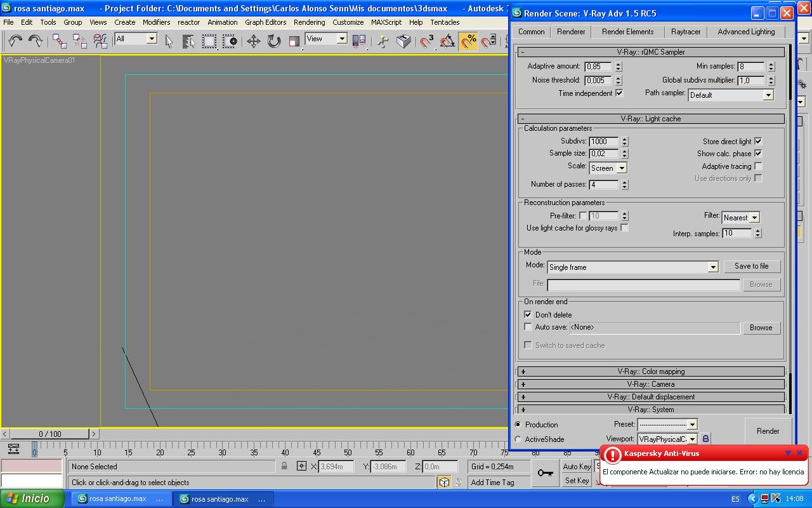Toggle the Don't delete checkbox
The image size is (812, 508).
click(x=528, y=314)
